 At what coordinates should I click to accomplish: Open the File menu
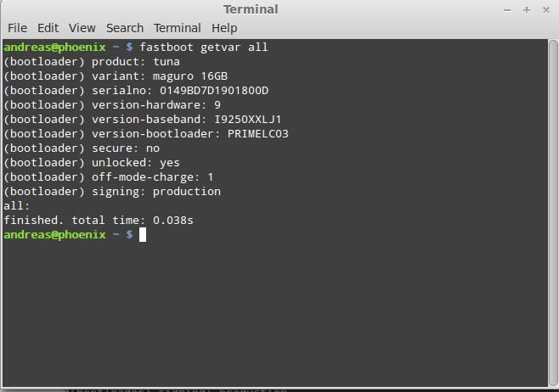click(x=17, y=28)
